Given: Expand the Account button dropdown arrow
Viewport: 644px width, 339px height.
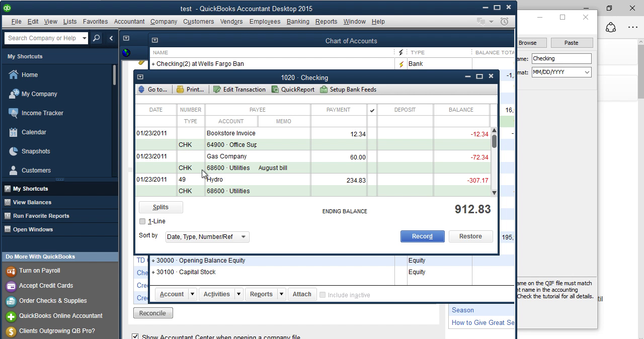Looking at the screenshot, I should 192,294.
